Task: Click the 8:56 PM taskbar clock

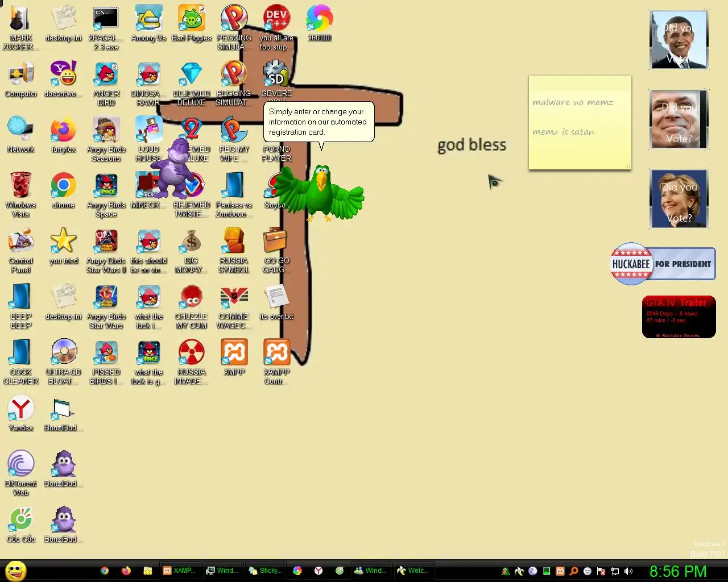Action: click(x=678, y=571)
